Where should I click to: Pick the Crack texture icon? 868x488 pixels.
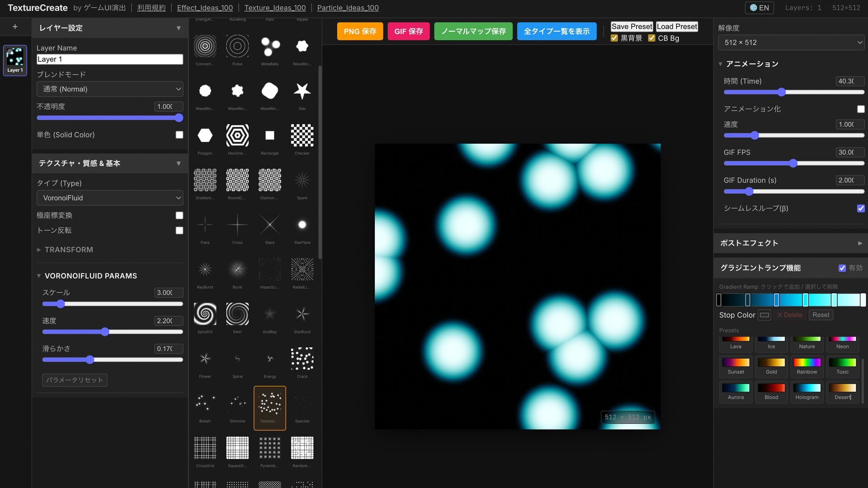tap(302, 359)
